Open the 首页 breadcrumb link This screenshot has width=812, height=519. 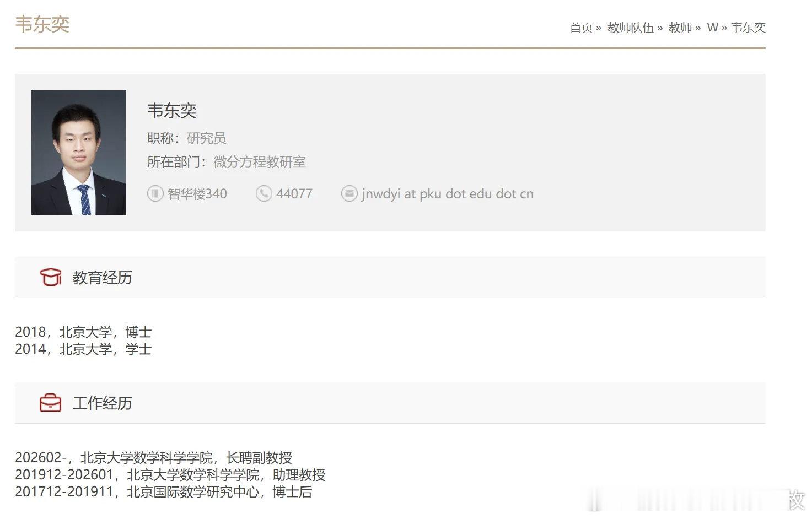tap(580, 27)
